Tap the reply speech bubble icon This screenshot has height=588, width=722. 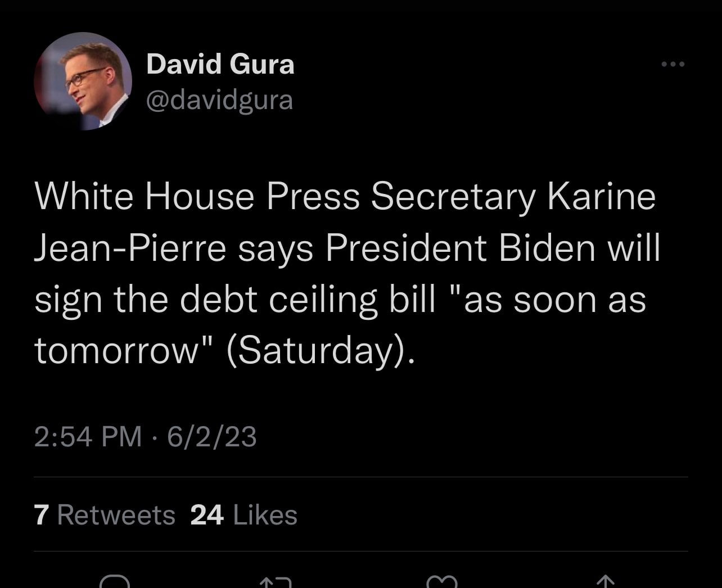pos(115,582)
